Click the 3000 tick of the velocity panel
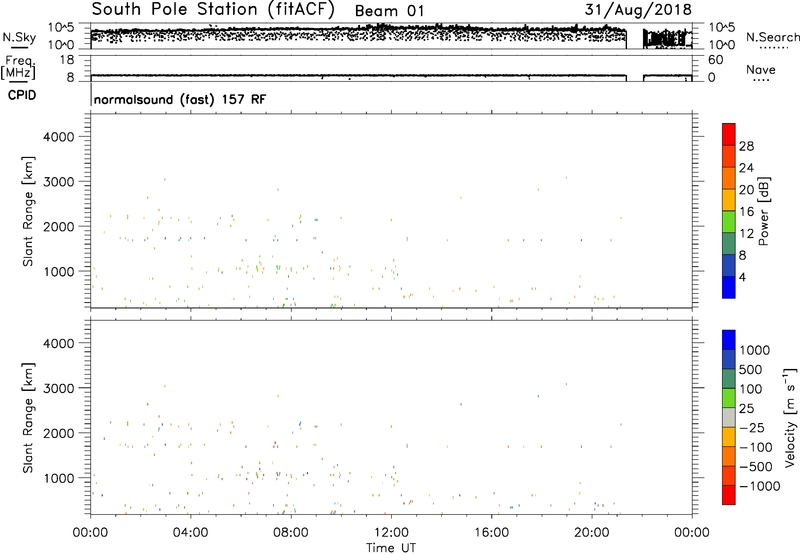This screenshot has height=554, width=800. point(59,388)
